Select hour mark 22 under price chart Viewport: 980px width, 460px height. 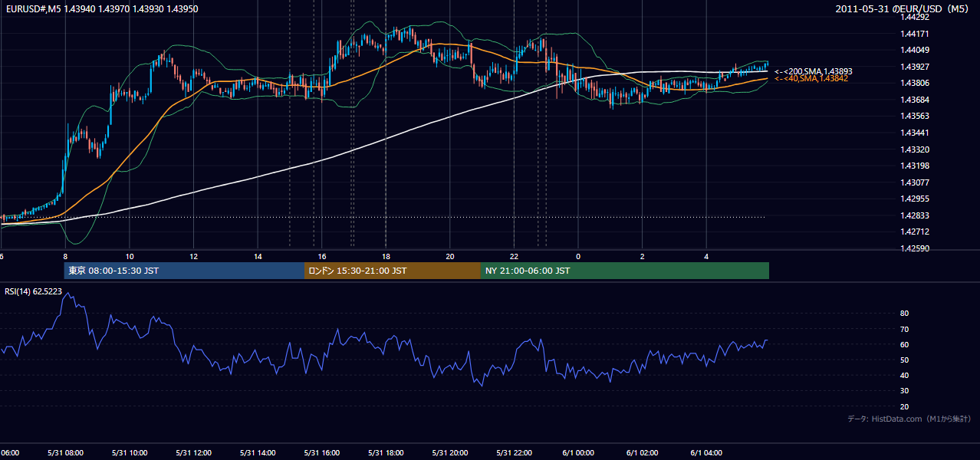(x=514, y=256)
